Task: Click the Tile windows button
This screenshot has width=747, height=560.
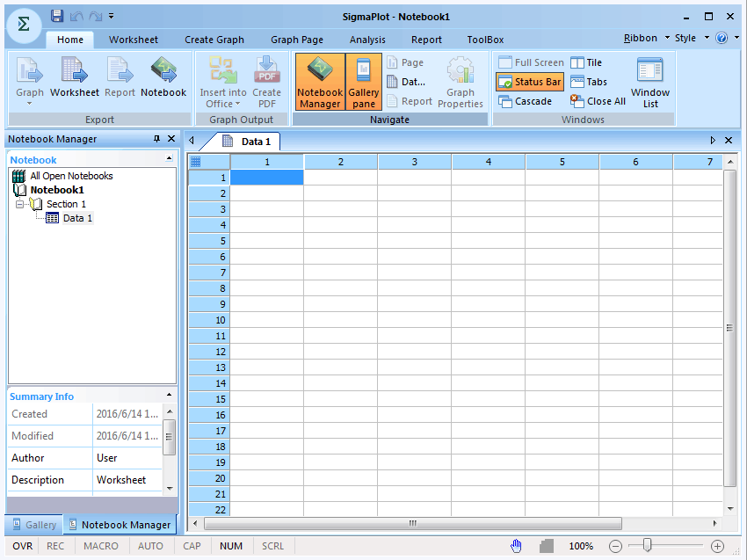Action: pos(586,62)
